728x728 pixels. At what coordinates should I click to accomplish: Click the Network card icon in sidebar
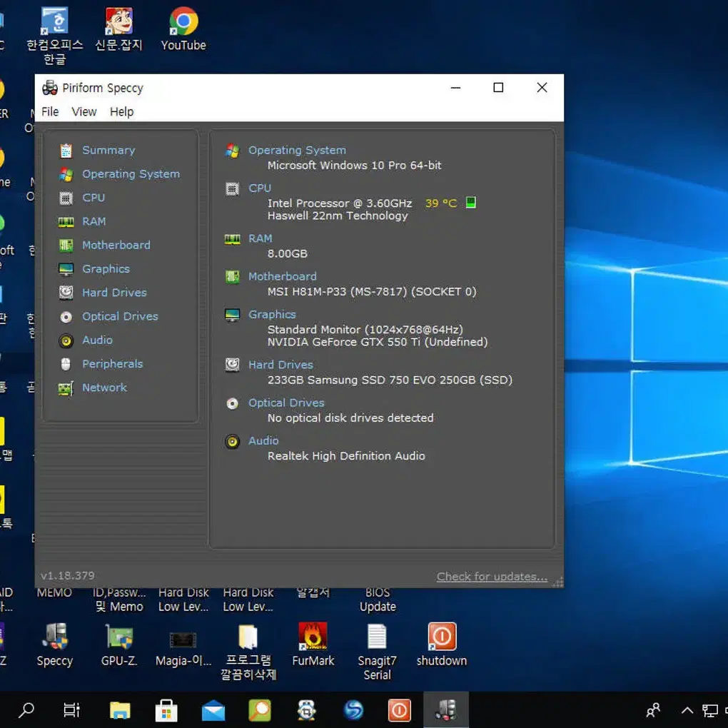click(66, 388)
